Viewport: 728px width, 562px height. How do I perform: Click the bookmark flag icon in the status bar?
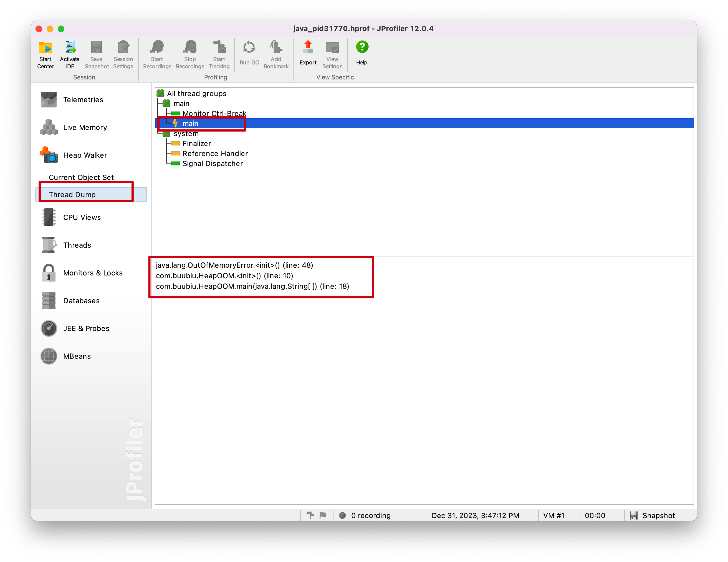[x=323, y=515]
